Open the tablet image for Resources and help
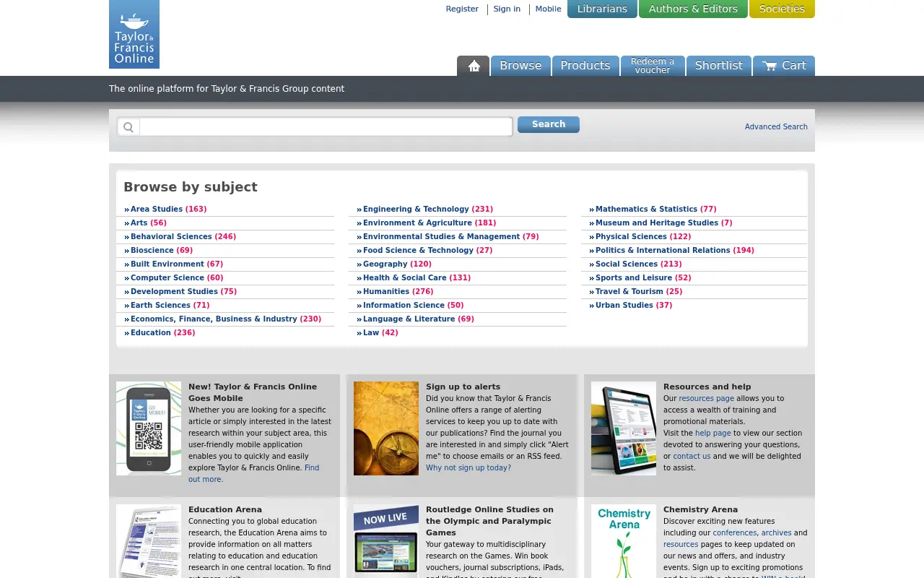 click(x=624, y=428)
